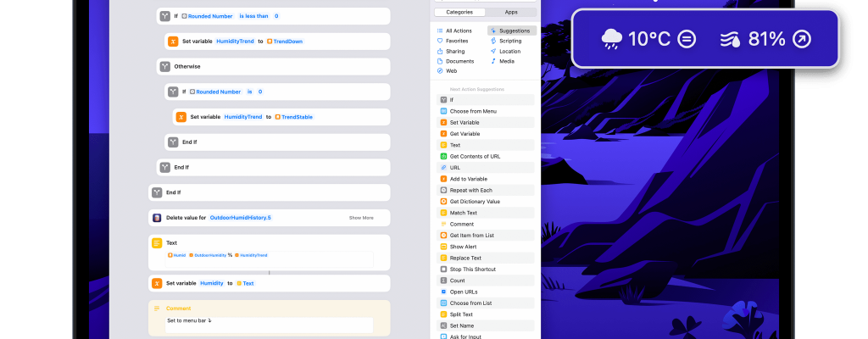The width and height of the screenshot is (868, 339).
Task: Click the Repeat with Each action icon
Action: pyautogui.click(x=443, y=190)
